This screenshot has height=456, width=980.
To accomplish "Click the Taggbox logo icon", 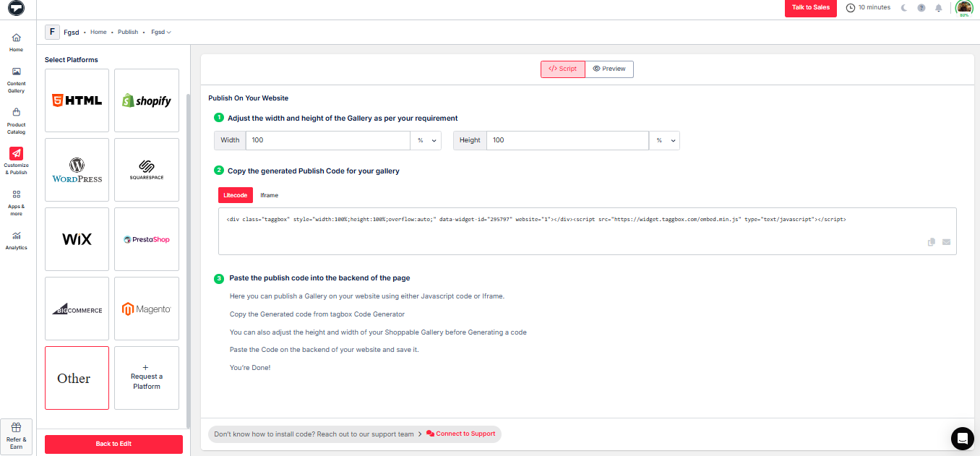I will tap(16, 9).
